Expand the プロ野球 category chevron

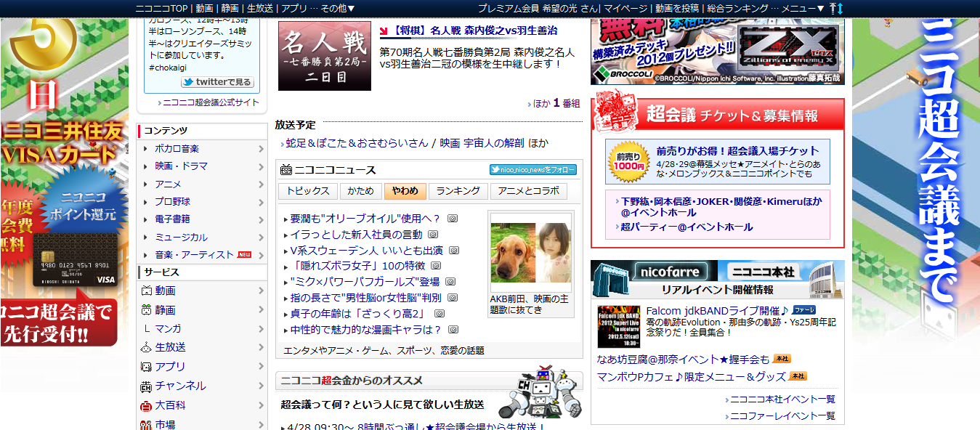click(261, 202)
